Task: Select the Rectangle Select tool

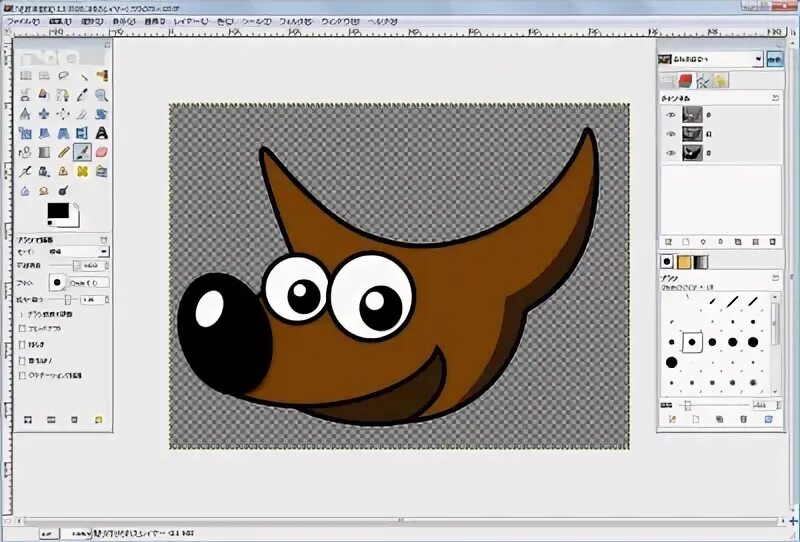Action: click(x=26, y=76)
